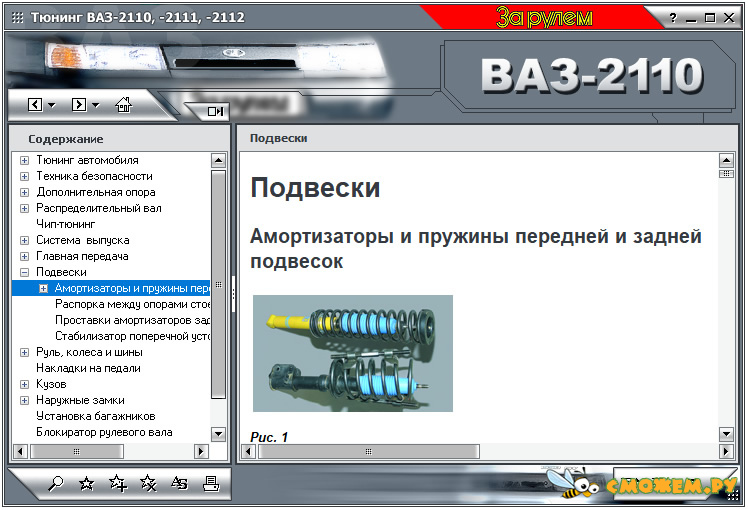Expand the Главная передача node
748x510 pixels.
pos(24,257)
